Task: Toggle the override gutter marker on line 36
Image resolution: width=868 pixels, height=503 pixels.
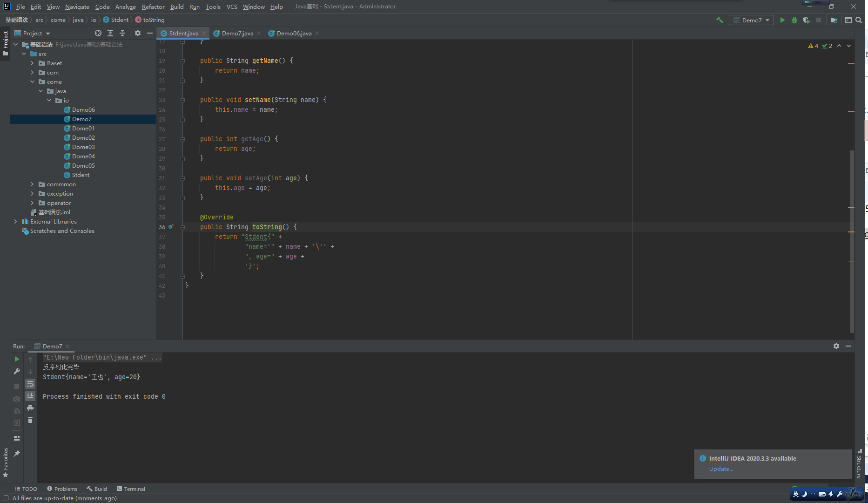Action: click(x=171, y=227)
